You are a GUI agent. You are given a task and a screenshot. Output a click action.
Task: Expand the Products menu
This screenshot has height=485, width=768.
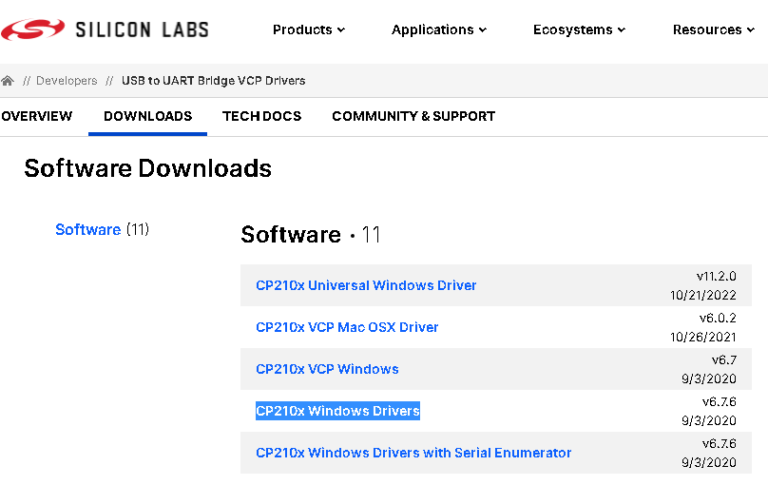(x=309, y=30)
